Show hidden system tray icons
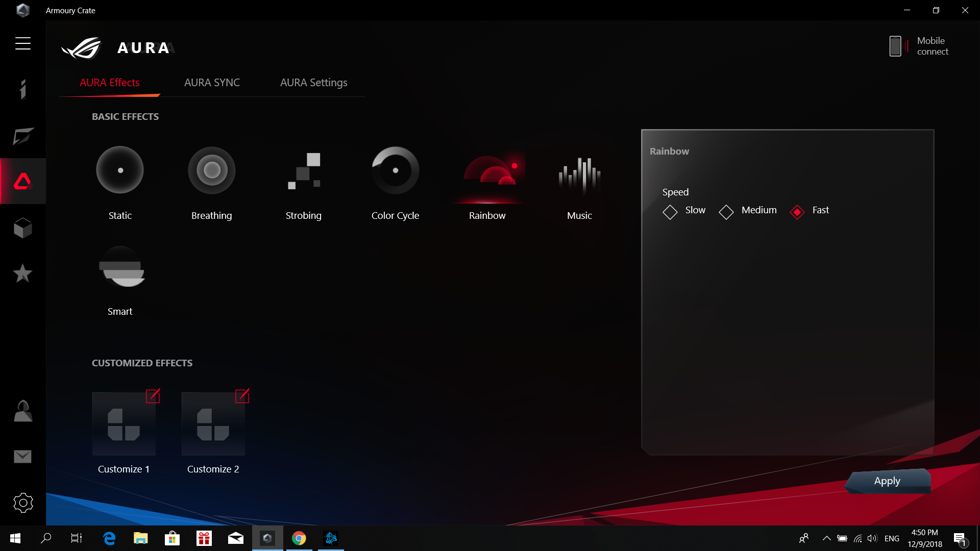Screen dimensions: 980x551 [826, 538]
